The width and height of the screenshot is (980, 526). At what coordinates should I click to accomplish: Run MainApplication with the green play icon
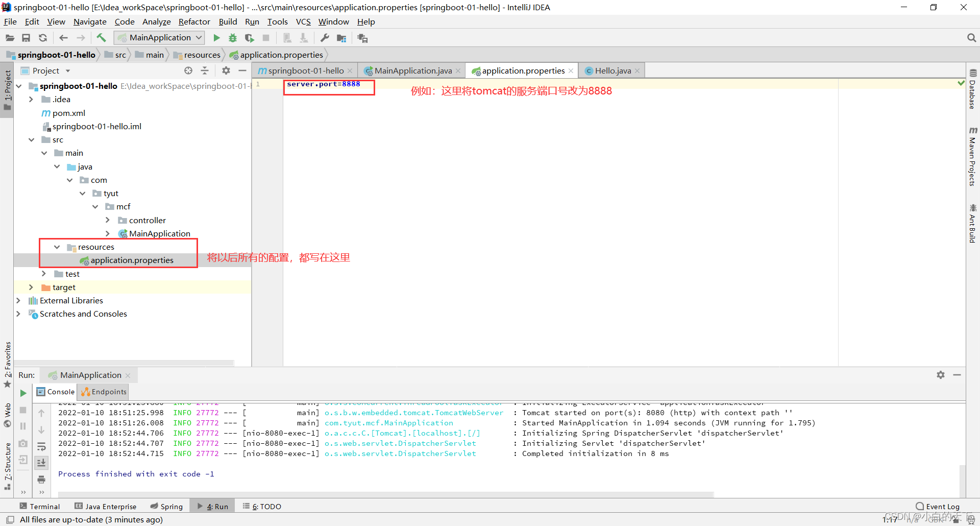point(216,38)
